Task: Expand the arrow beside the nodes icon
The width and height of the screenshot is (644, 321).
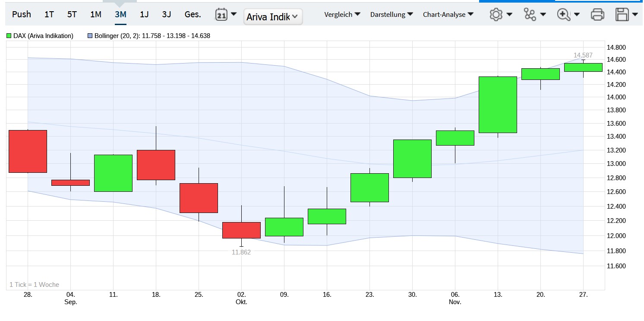Action: [543, 15]
